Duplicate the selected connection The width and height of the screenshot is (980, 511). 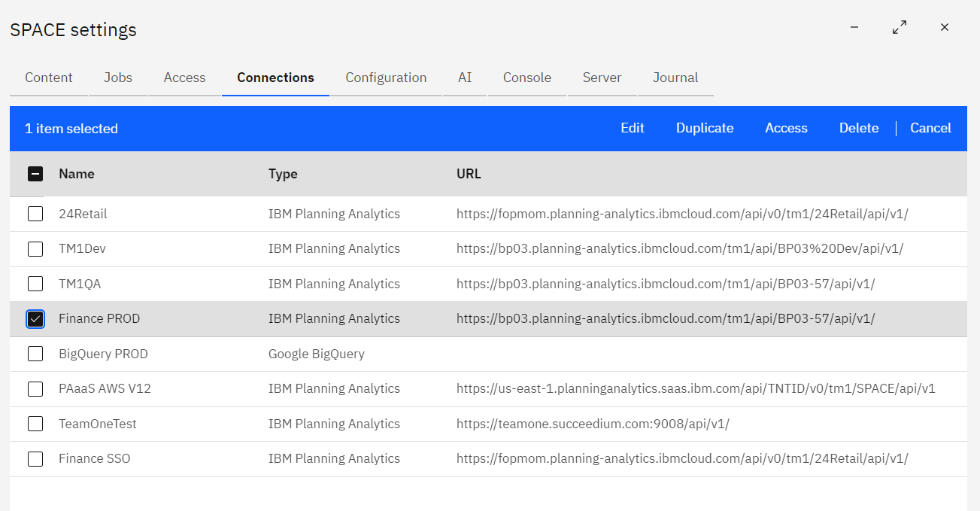point(705,129)
